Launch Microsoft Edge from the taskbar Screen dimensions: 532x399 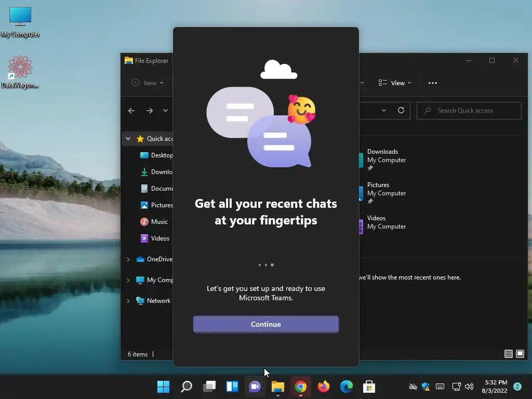pyautogui.click(x=347, y=387)
